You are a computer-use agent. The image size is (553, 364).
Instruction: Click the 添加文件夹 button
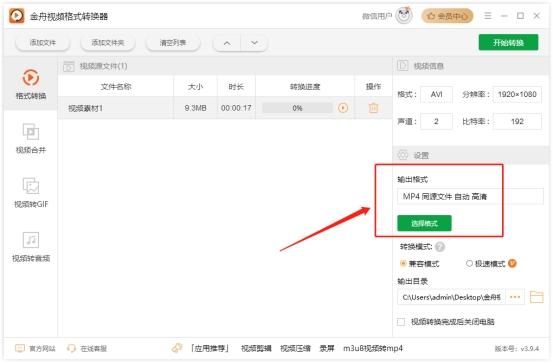tap(108, 43)
